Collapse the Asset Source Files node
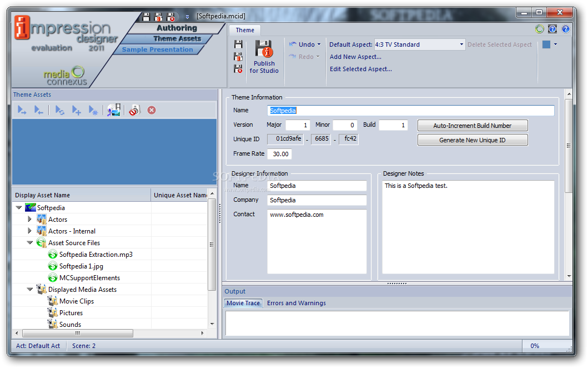 (30, 242)
